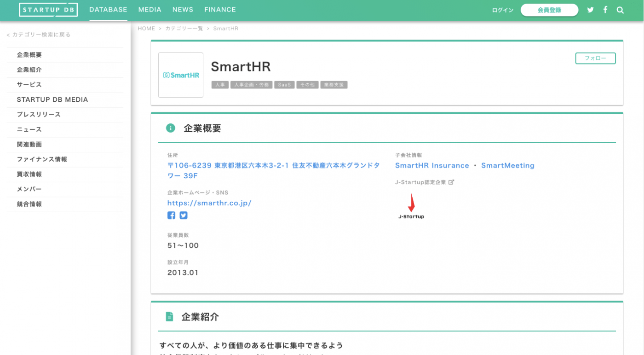Click the 従業員数 label
Image resolution: width=644 pixels, height=355 pixels.
click(178, 235)
